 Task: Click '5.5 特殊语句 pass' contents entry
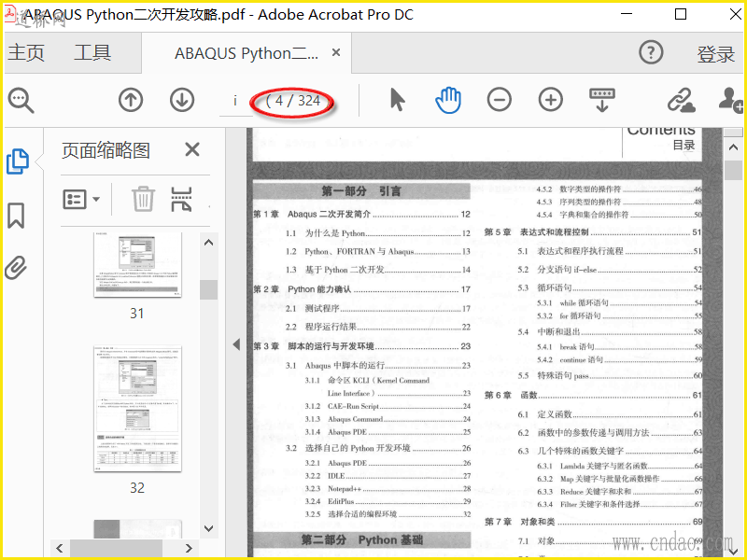point(610,375)
